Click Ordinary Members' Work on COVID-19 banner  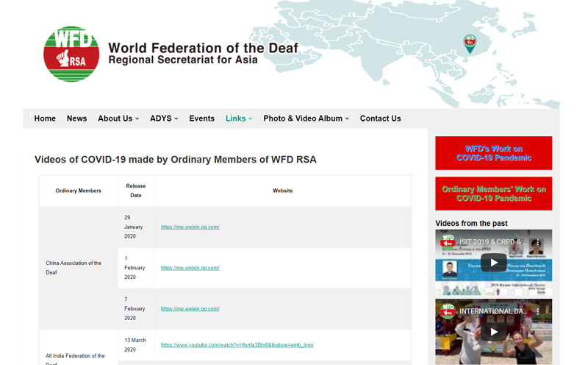click(493, 194)
